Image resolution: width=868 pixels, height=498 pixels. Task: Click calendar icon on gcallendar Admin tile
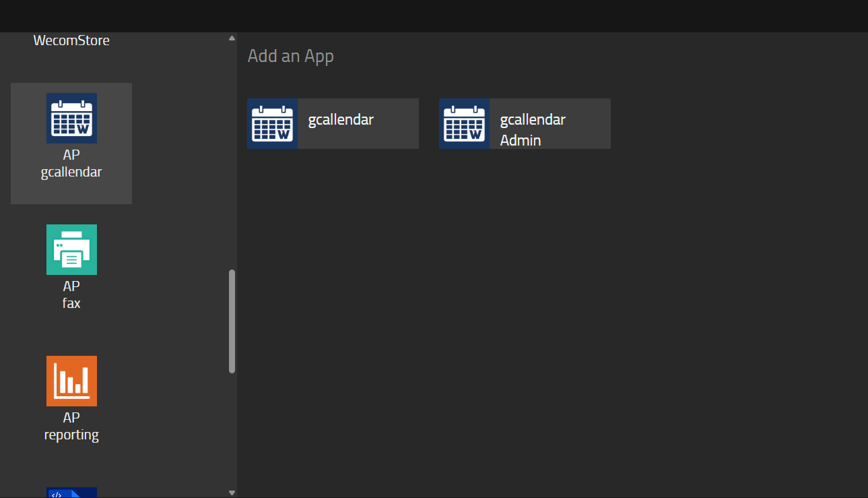464,123
